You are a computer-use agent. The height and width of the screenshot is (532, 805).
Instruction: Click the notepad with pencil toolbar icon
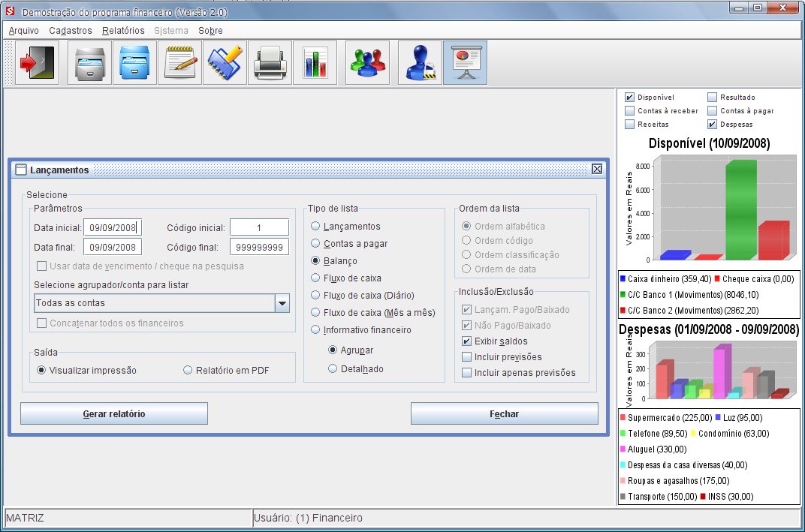point(179,62)
